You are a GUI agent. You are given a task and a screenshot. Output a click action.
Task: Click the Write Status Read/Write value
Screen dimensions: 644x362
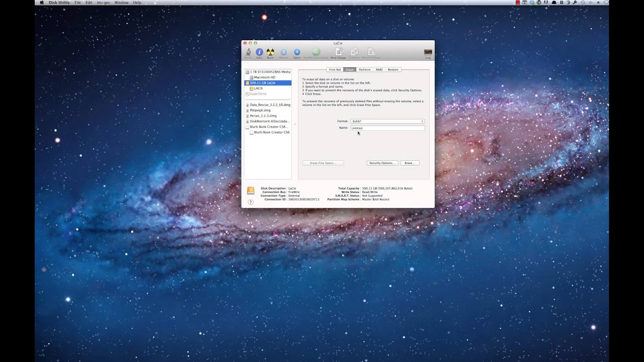(370, 192)
